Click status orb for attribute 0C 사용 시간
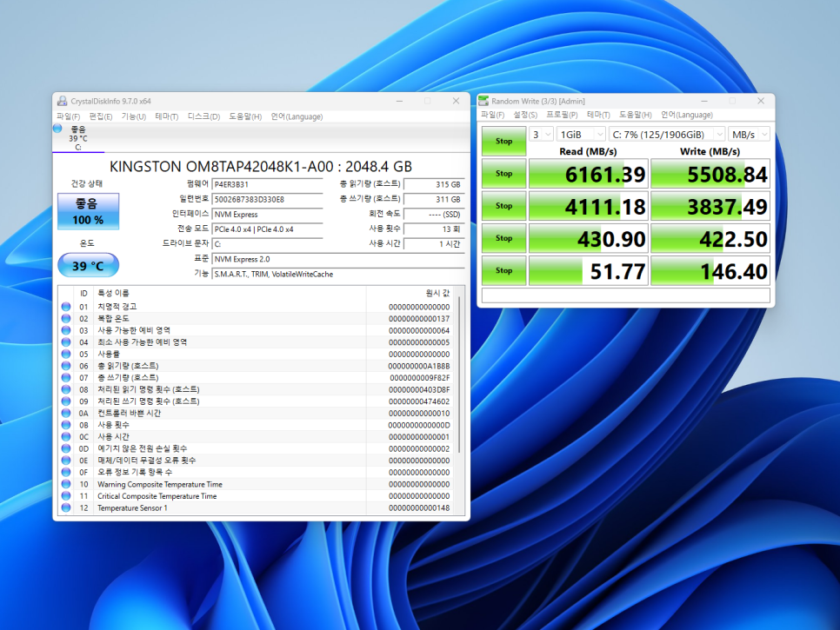Viewport: 840px width, 630px height. coord(66,437)
